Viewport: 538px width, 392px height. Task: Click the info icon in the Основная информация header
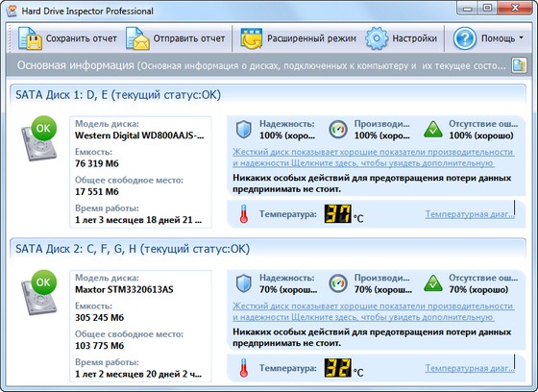(519, 65)
